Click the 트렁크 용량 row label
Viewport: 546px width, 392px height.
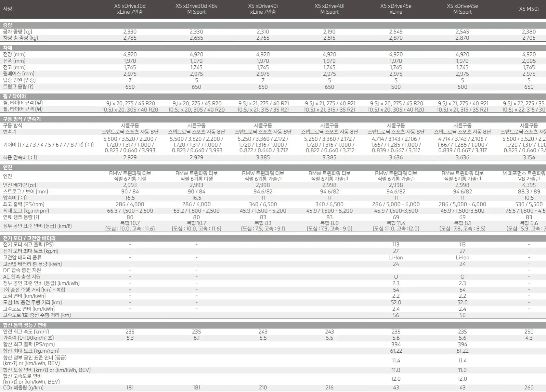click(18, 86)
